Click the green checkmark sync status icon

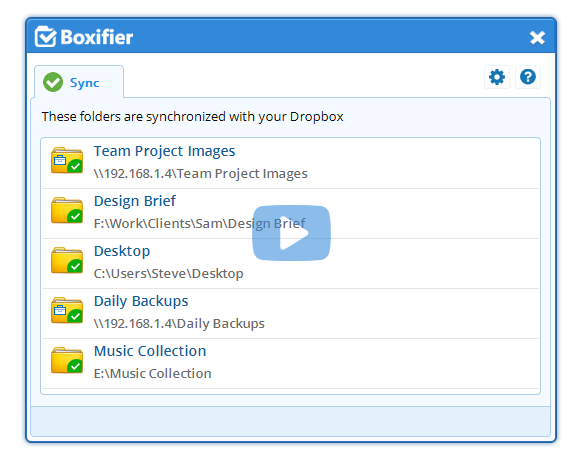point(53,82)
